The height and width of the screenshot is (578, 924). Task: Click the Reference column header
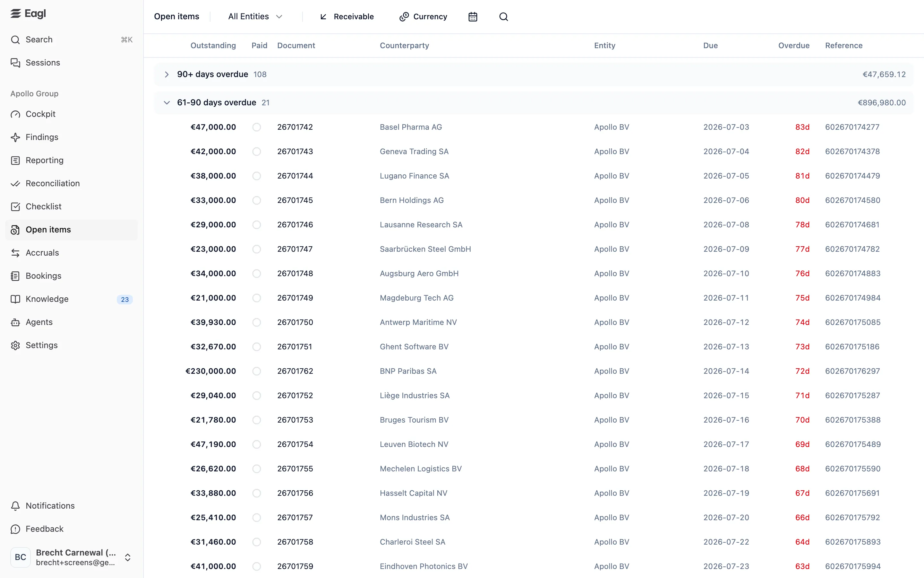coord(844,46)
